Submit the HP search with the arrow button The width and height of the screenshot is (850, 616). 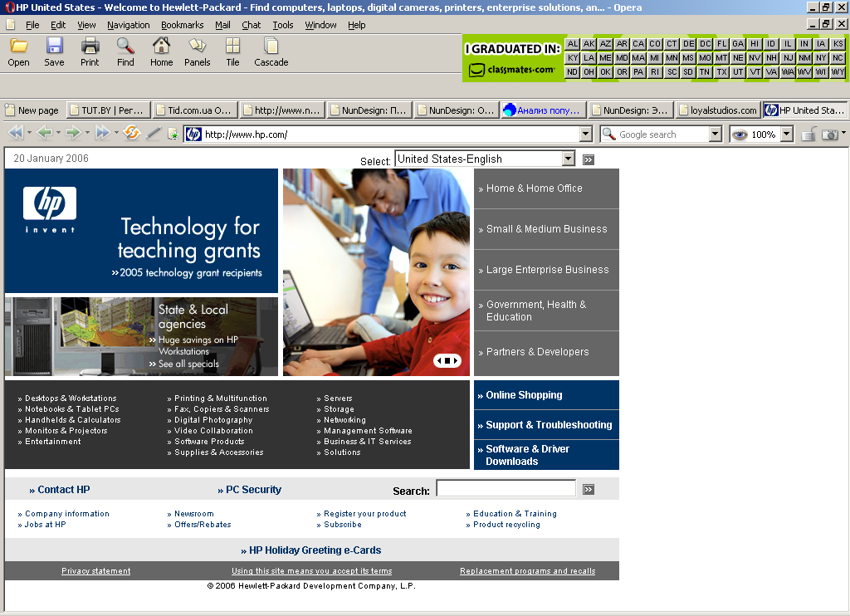[x=589, y=490]
